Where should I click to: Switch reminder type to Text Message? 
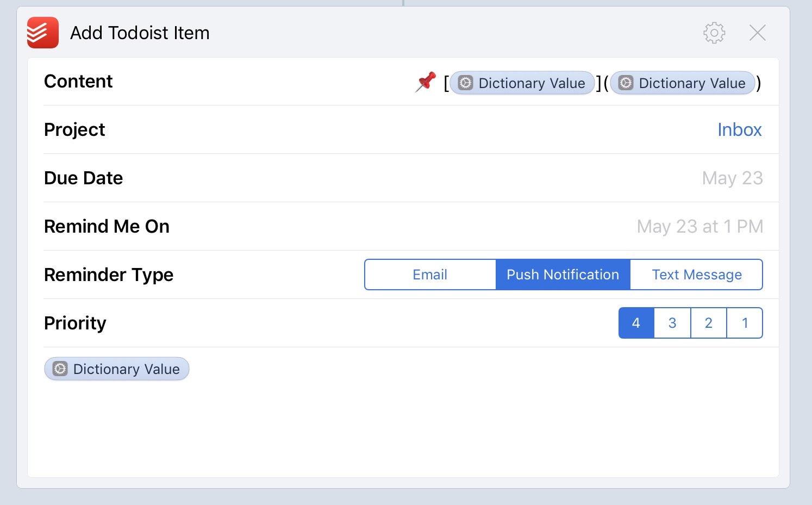pyautogui.click(x=697, y=275)
